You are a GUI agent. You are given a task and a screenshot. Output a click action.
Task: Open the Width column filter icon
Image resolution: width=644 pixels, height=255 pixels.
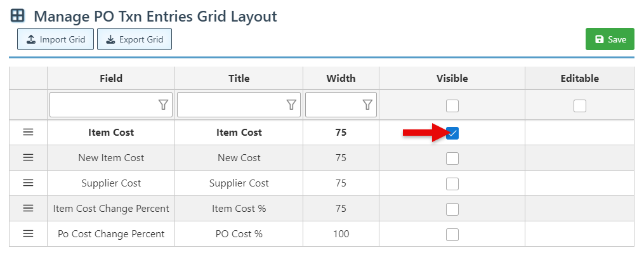(x=367, y=105)
